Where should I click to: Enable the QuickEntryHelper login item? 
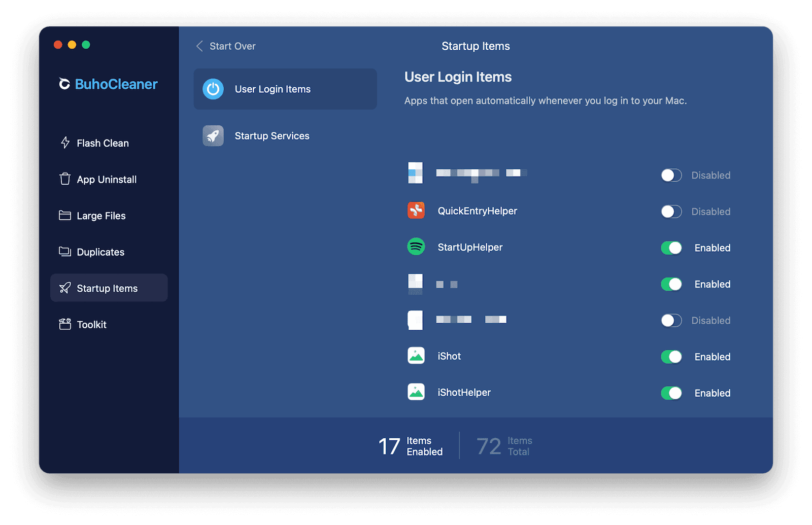coord(671,212)
